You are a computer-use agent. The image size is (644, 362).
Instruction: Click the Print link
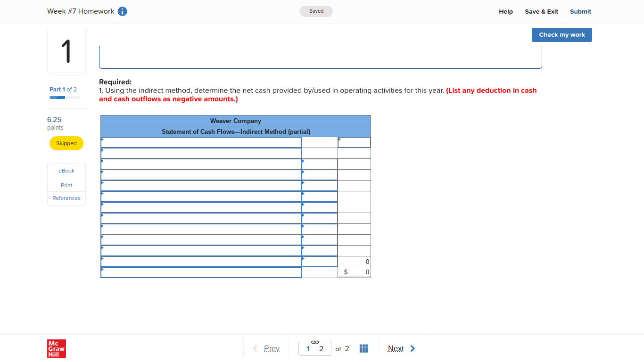coord(66,185)
